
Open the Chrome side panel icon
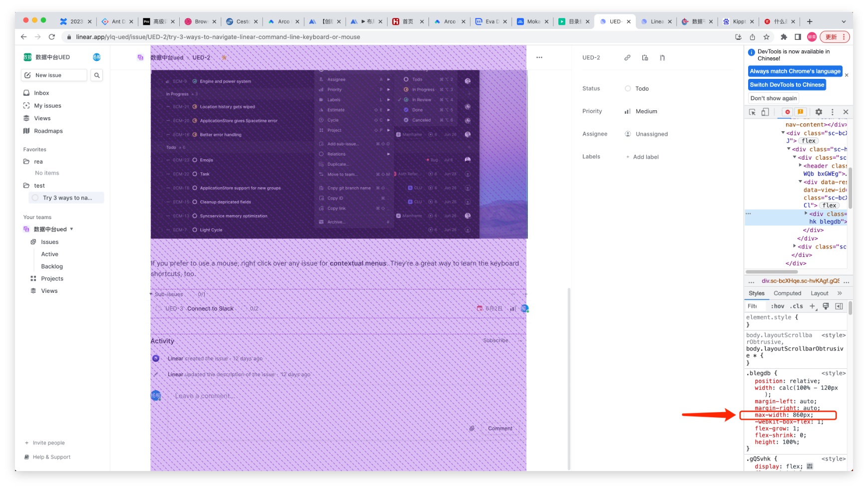click(798, 37)
